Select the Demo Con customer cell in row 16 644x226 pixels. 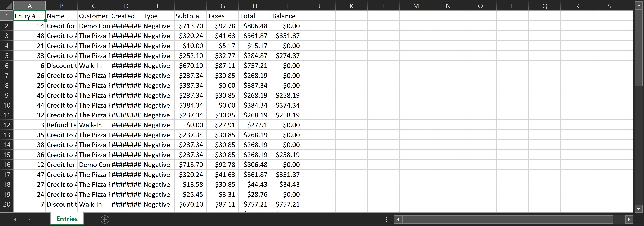[x=94, y=165]
